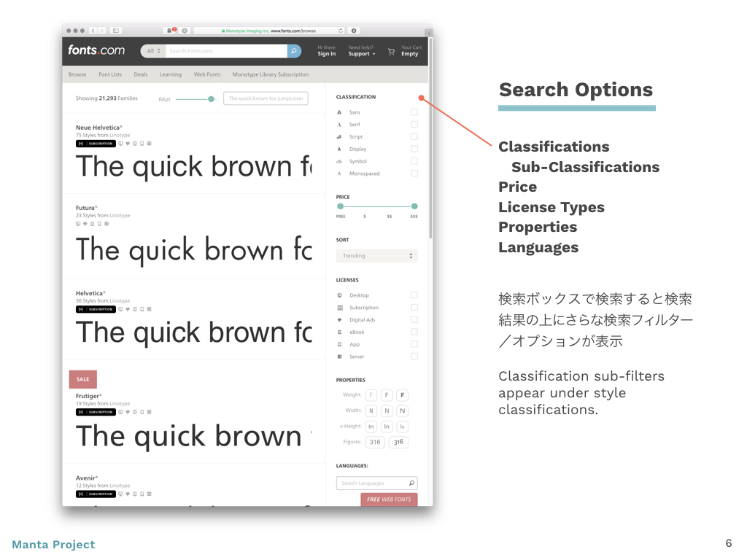Open the Frutiger font family

tap(88, 396)
